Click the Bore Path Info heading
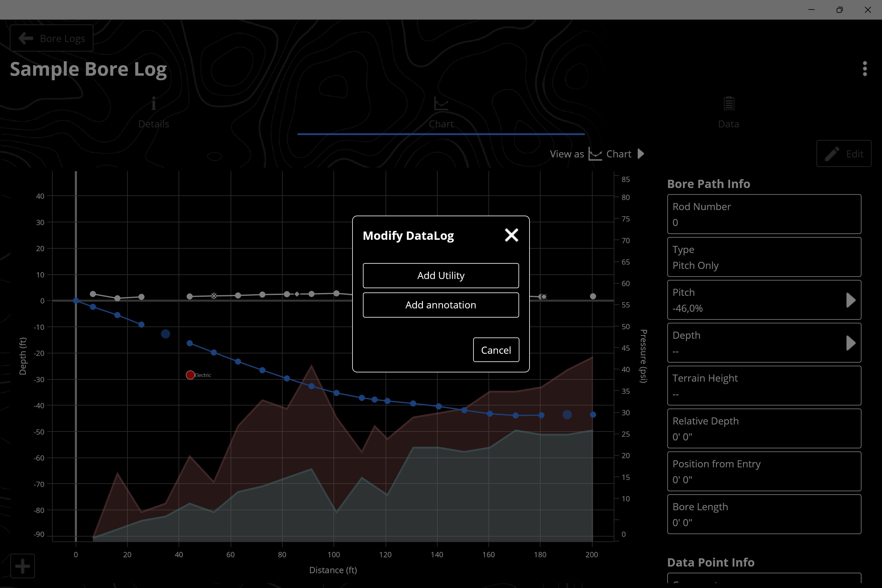882x588 pixels. [709, 184]
